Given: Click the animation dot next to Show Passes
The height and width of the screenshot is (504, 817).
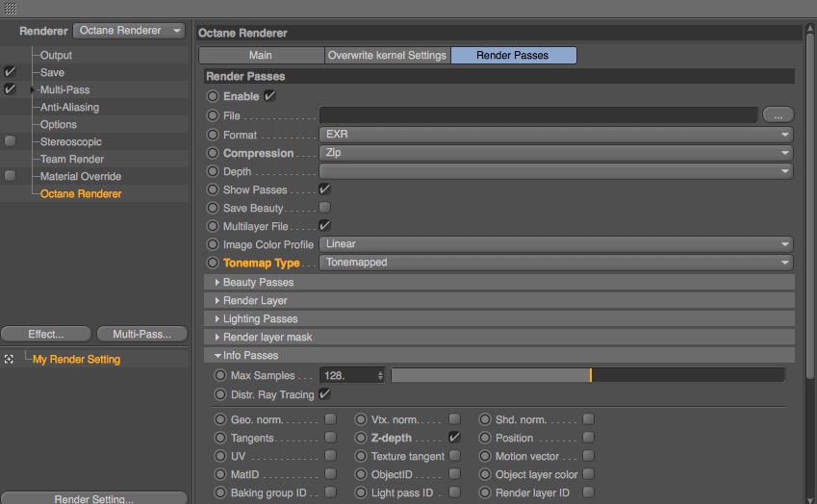Looking at the screenshot, I should coord(213,189).
